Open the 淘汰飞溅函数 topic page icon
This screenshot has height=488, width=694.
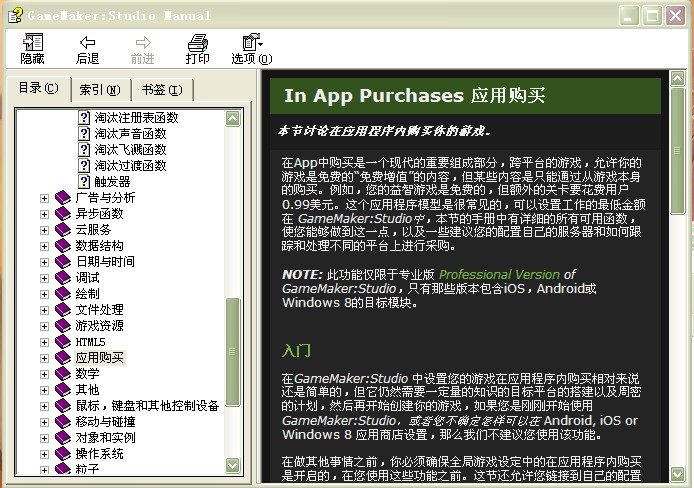click(84, 150)
